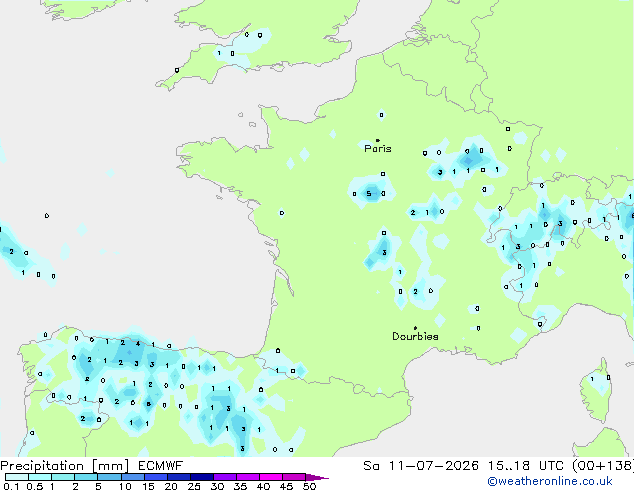This screenshot has height=490, width=634.
Task: Click the weatheronline.co.uk copyright link
Action: [549, 481]
